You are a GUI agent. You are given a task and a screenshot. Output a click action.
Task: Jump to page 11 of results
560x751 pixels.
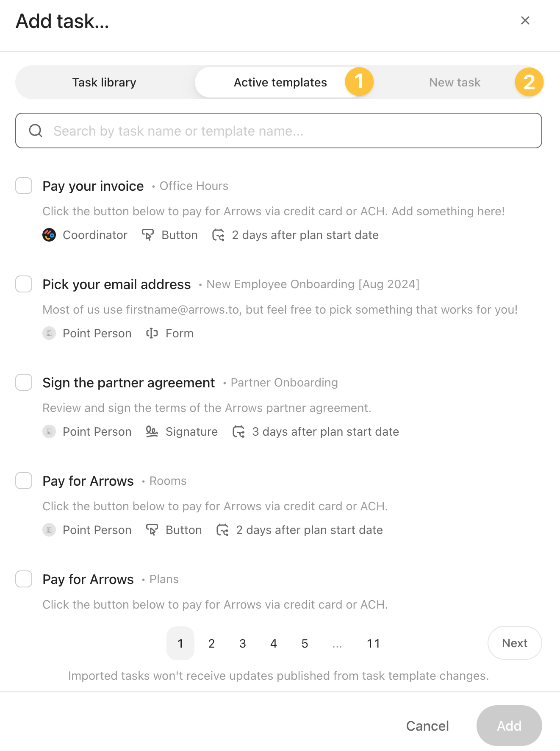[373, 643]
